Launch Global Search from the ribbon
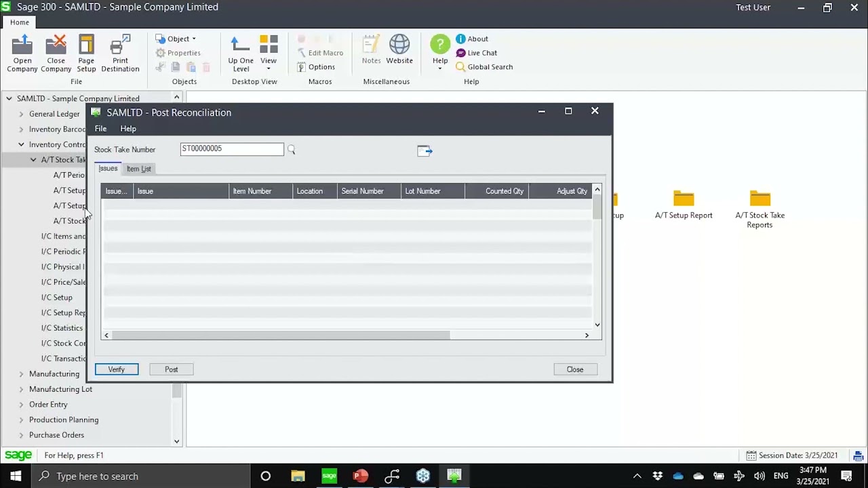This screenshot has width=868, height=488. [484, 67]
